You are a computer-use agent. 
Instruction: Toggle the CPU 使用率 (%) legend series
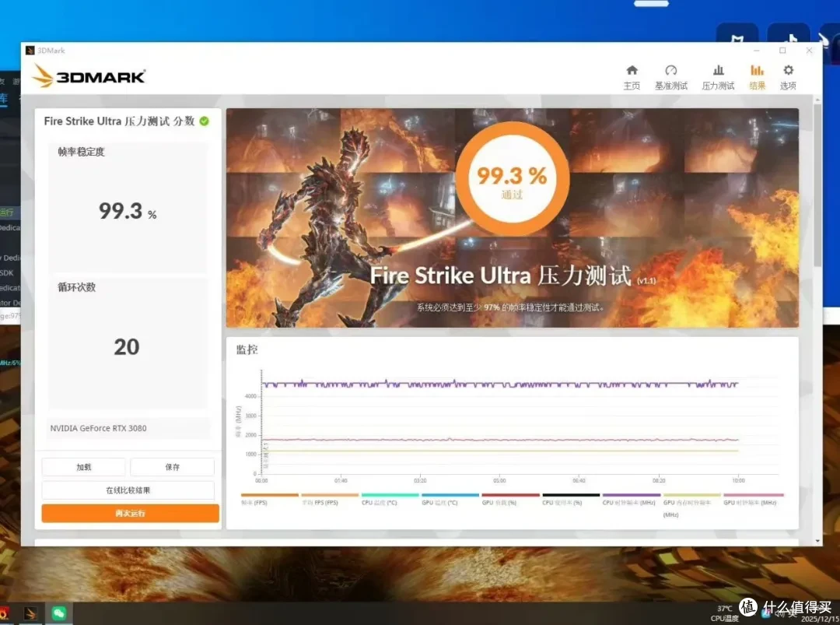click(571, 499)
